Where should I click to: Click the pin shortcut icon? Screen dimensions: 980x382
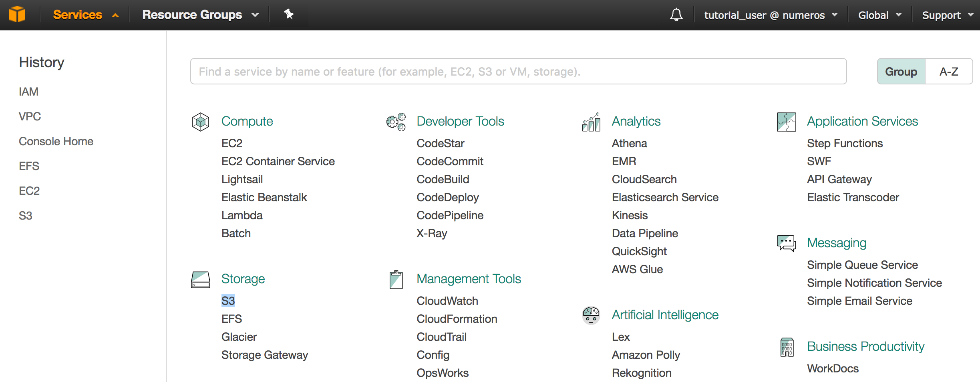289,14
